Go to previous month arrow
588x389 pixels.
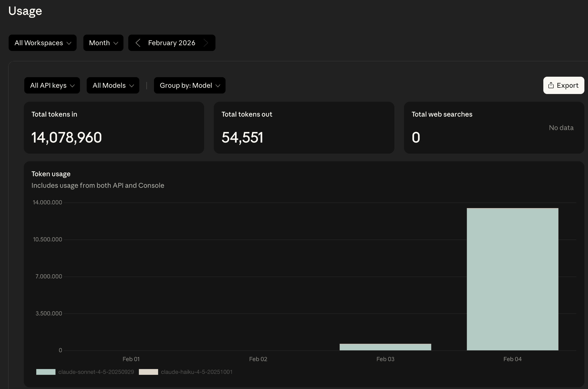coord(138,43)
